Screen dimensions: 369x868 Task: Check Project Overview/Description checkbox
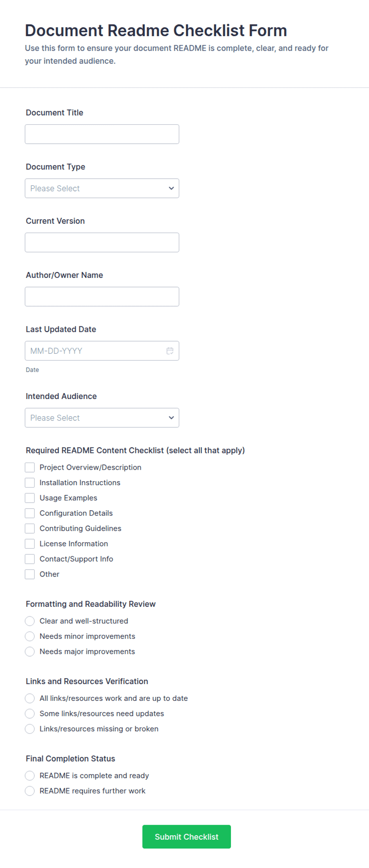pyautogui.click(x=30, y=467)
